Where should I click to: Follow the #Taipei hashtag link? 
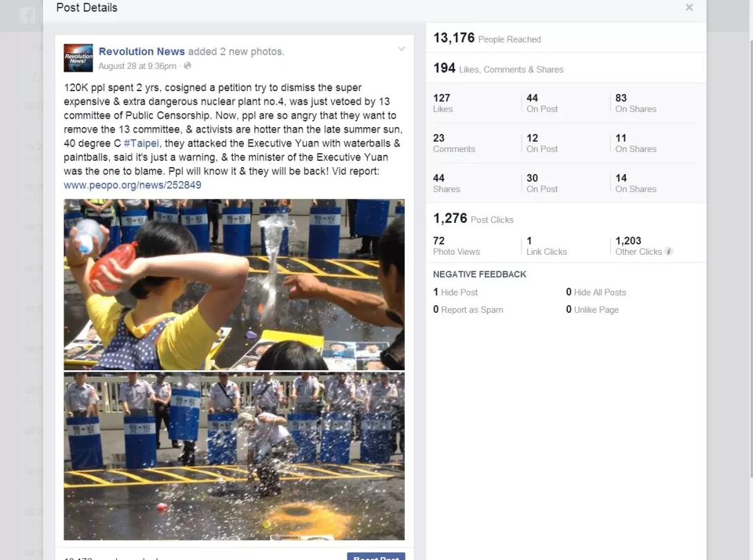[141, 144]
